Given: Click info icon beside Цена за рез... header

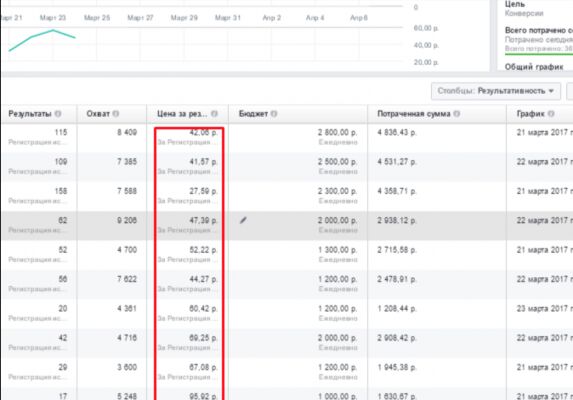Looking at the screenshot, I should [x=215, y=114].
